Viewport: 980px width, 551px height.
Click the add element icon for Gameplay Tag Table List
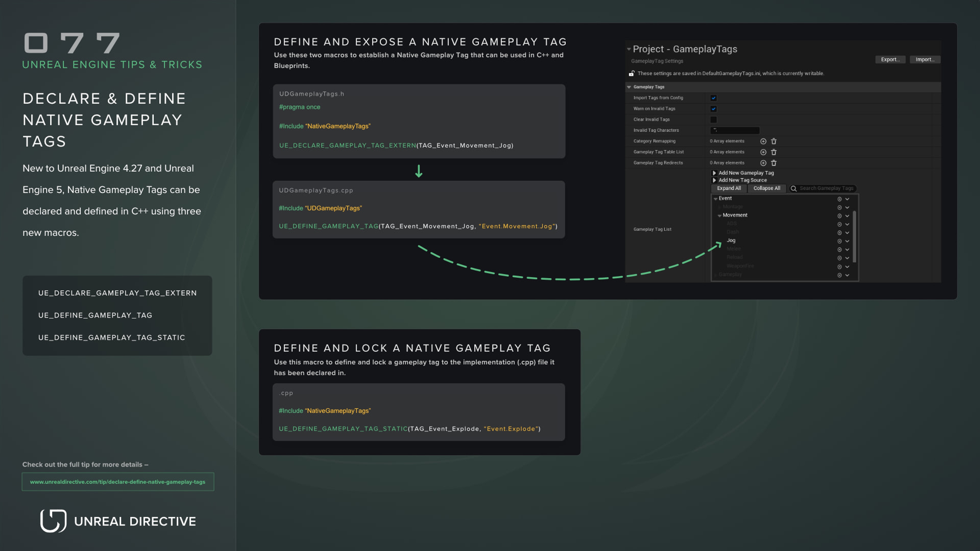[x=763, y=152]
